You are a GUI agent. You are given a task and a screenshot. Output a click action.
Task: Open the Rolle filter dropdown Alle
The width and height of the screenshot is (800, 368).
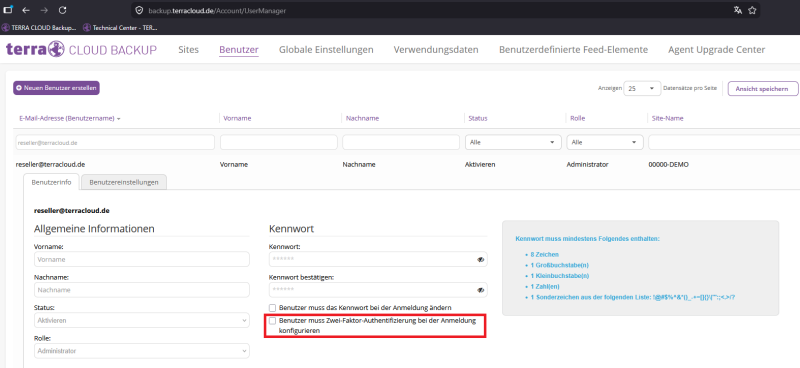coord(605,142)
